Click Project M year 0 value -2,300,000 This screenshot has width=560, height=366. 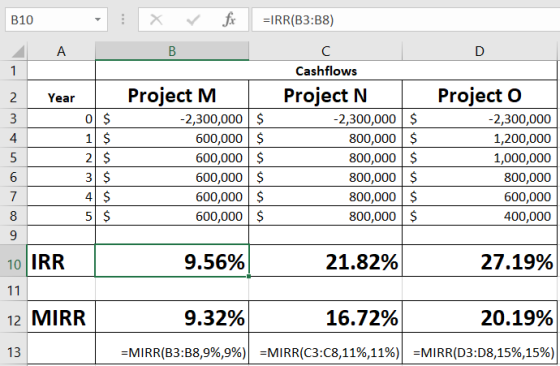(172, 118)
